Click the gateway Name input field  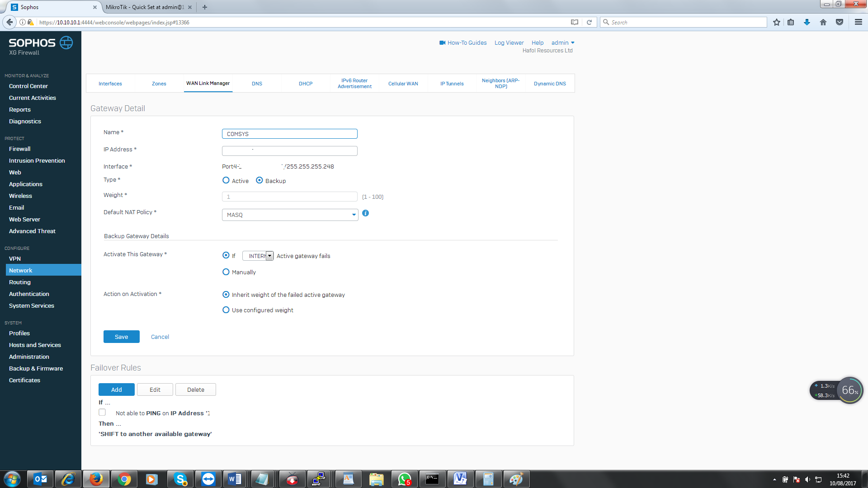[x=290, y=134]
